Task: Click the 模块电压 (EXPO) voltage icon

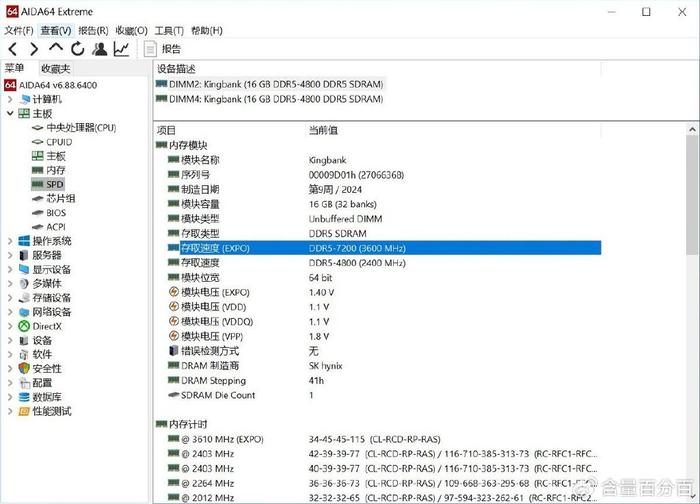Action: coord(174,292)
